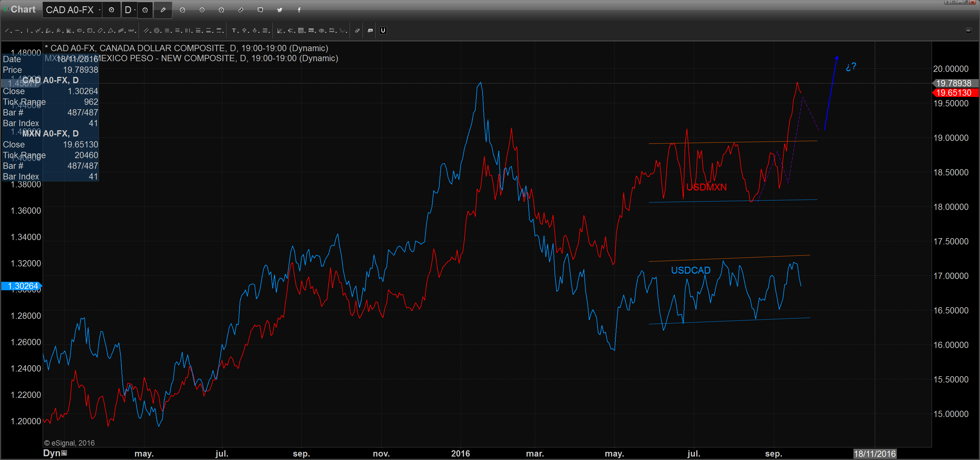
Task: Select the Gann fan with arcs tool
Action: click(69, 30)
